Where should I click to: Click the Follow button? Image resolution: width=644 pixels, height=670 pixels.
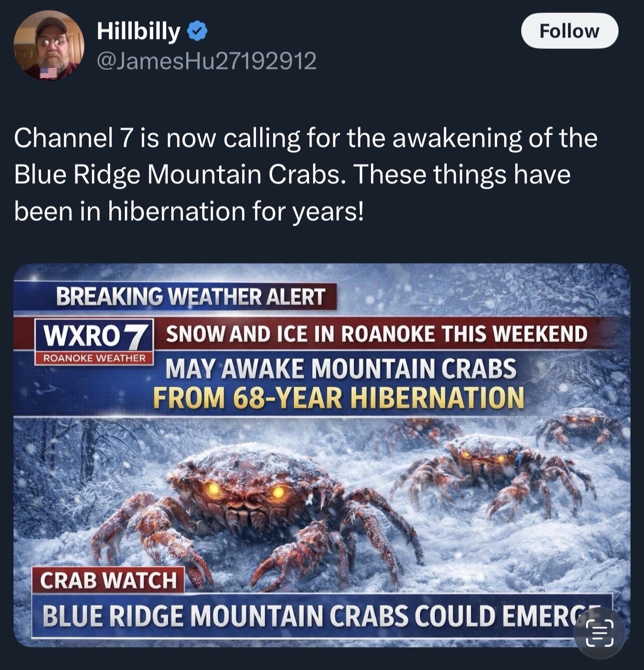pyautogui.click(x=570, y=31)
